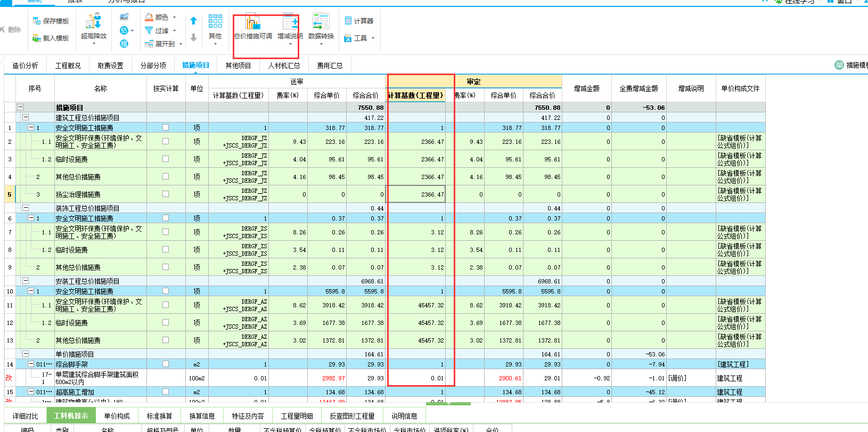Viewport: 868px width, 432px height.
Task: Select cell 2366.47 in row 5
Action: point(415,194)
